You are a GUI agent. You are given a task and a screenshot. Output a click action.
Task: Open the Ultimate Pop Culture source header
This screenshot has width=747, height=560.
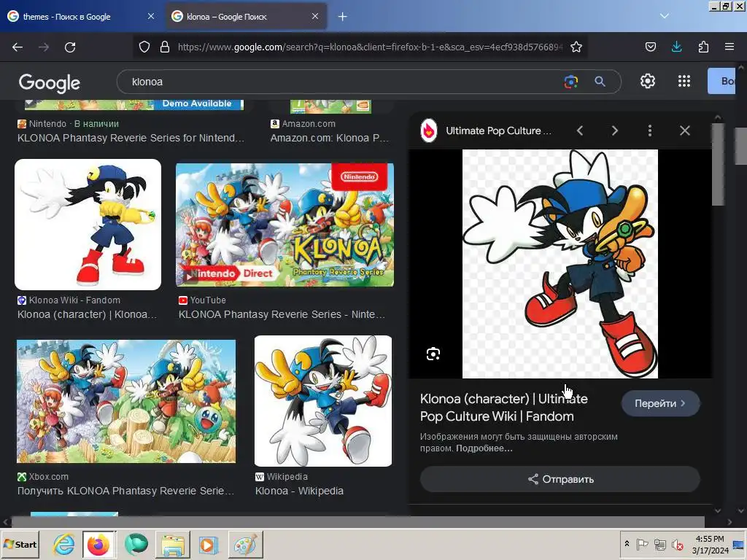[x=486, y=131]
